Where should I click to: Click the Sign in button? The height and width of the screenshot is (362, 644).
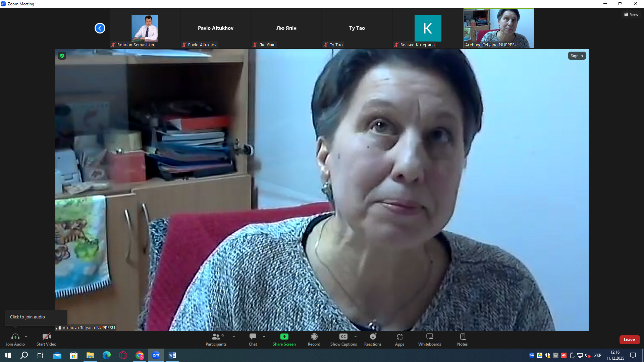pyautogui.click(x=577, y=56)
